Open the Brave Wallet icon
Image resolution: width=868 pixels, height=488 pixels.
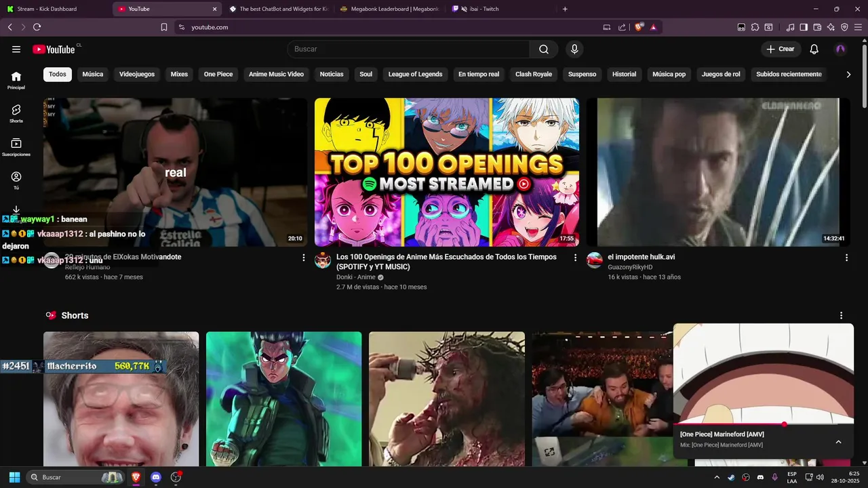pos(817,27)
